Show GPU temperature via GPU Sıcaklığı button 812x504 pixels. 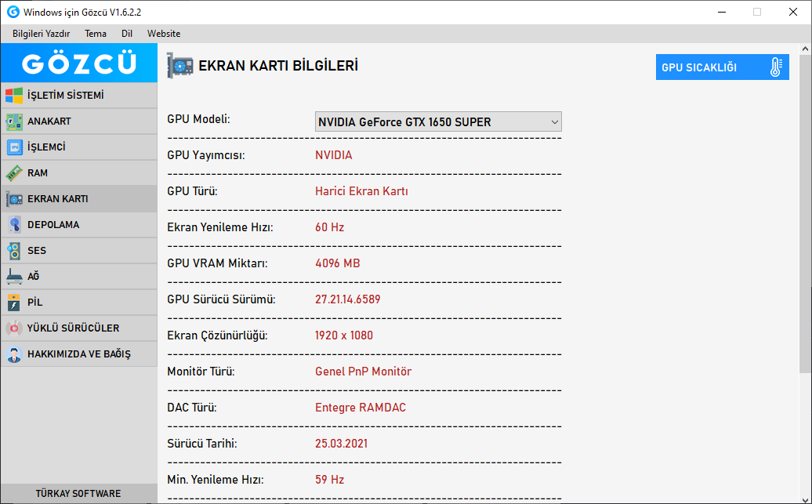[723, 67]
